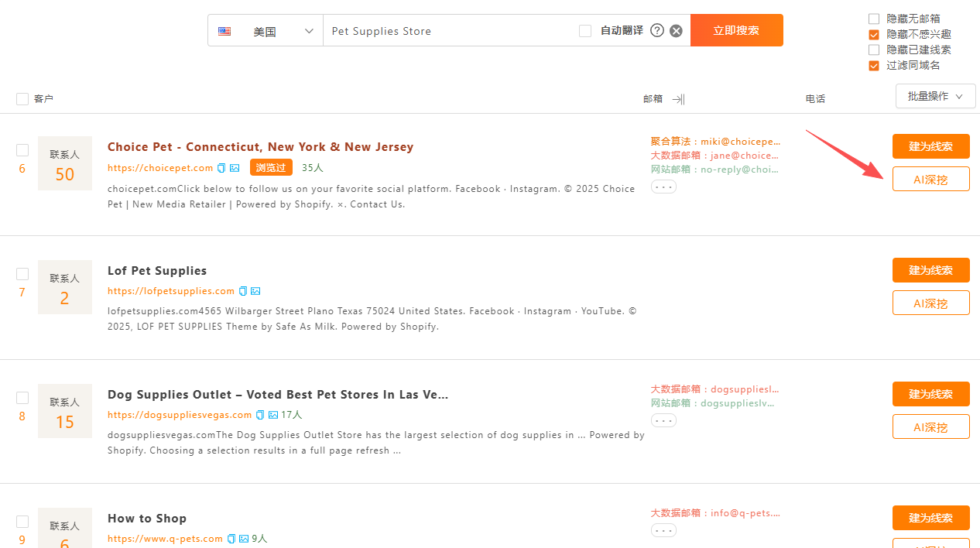Open the choicepet.com image preview icon

click(235, 168)
